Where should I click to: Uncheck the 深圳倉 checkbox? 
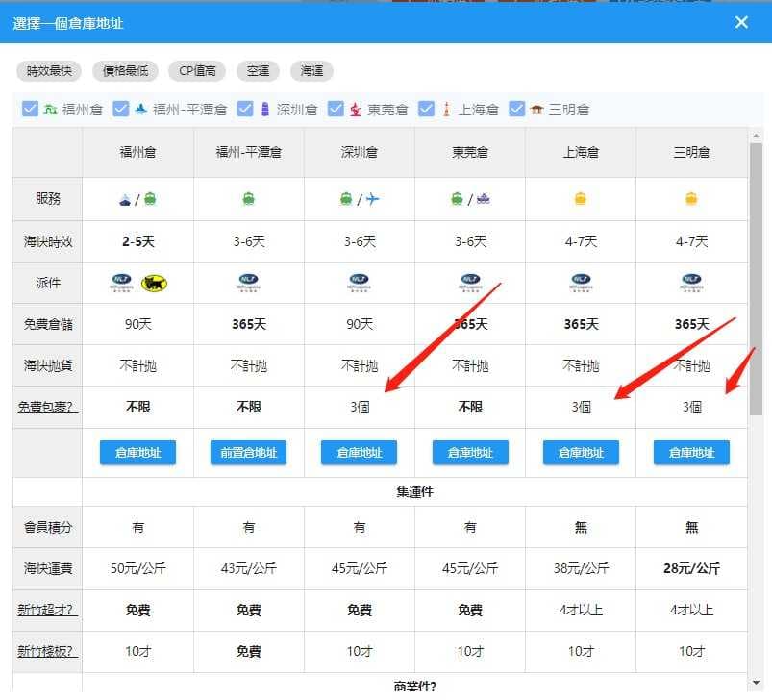pyautogui.click(x=245, y=109)
